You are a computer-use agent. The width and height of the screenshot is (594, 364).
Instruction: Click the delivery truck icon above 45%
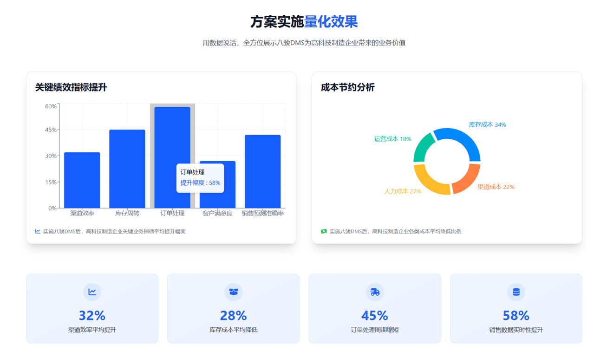(x=375, y=292)
